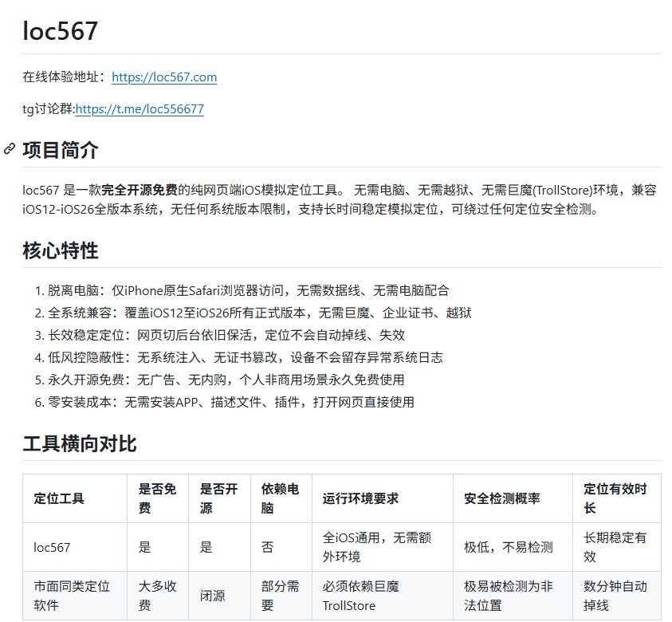This screenshot has width=672, height=622.
Task: Click the 长期稳定有效 cell
Action: tap(617, 547)
